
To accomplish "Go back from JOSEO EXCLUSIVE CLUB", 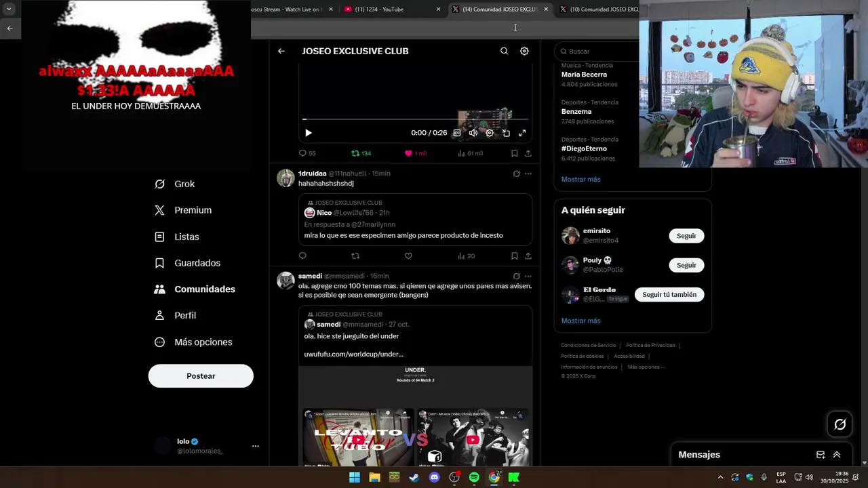I will [281, 51].
